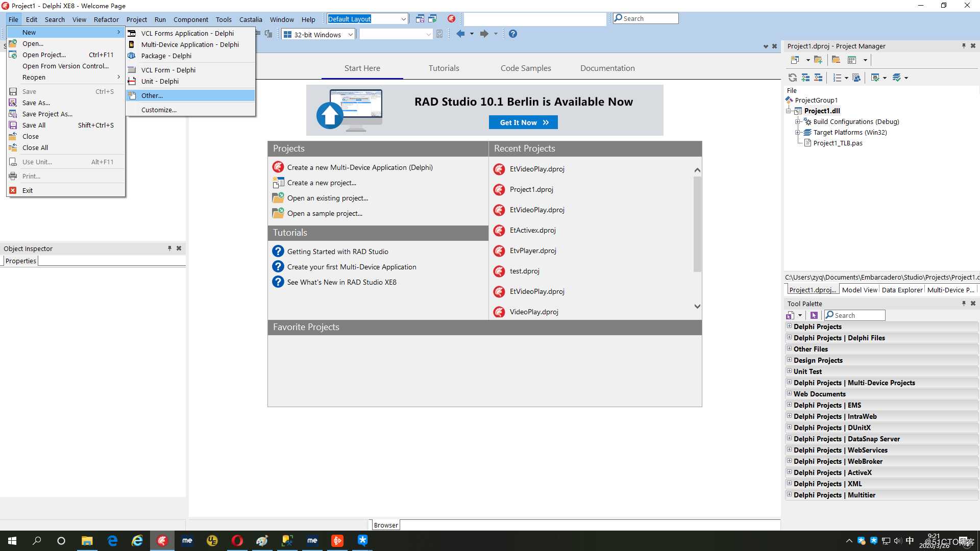Click the Collapse tree nodes icon

[818, 78]
